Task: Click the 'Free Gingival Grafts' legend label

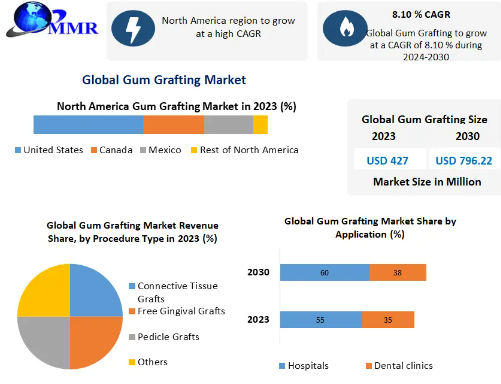Action: [x=181, y=311]
